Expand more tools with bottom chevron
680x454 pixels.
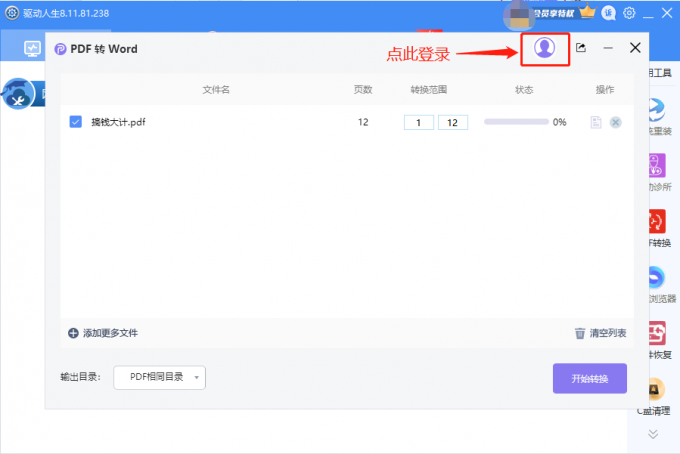[653, 434]
